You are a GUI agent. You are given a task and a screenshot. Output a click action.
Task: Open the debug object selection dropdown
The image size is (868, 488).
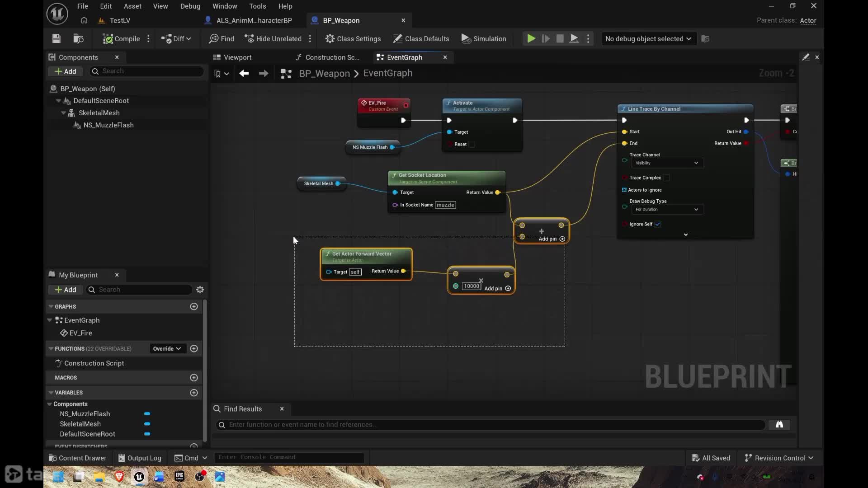[648, 39]
